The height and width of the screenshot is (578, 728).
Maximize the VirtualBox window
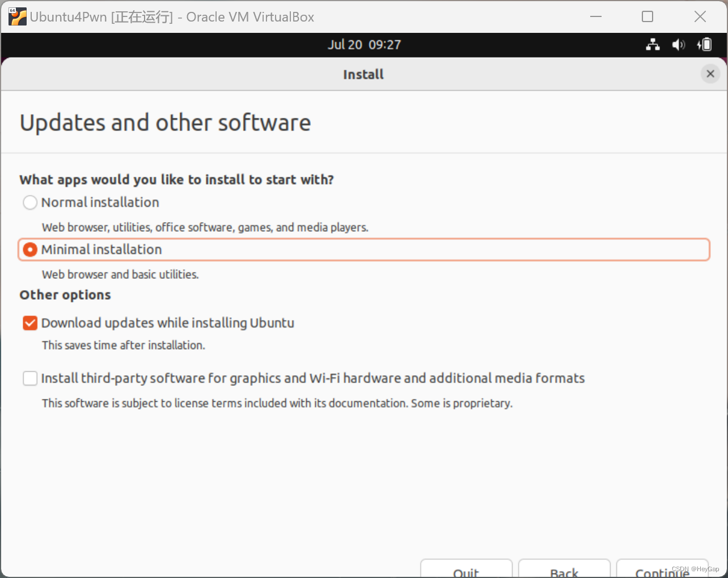pyautogui.click(x=647, y=16)
